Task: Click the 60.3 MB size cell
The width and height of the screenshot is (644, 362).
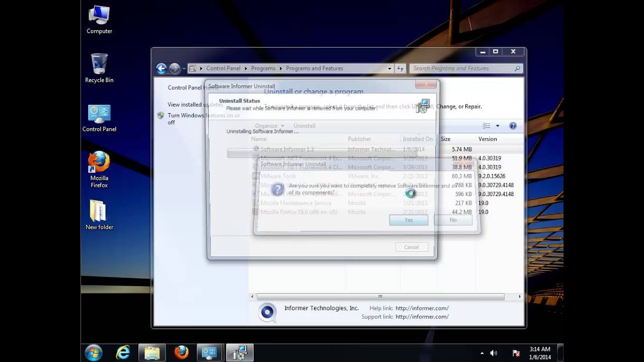Action: pyautogui.click(x=461, y=176)
